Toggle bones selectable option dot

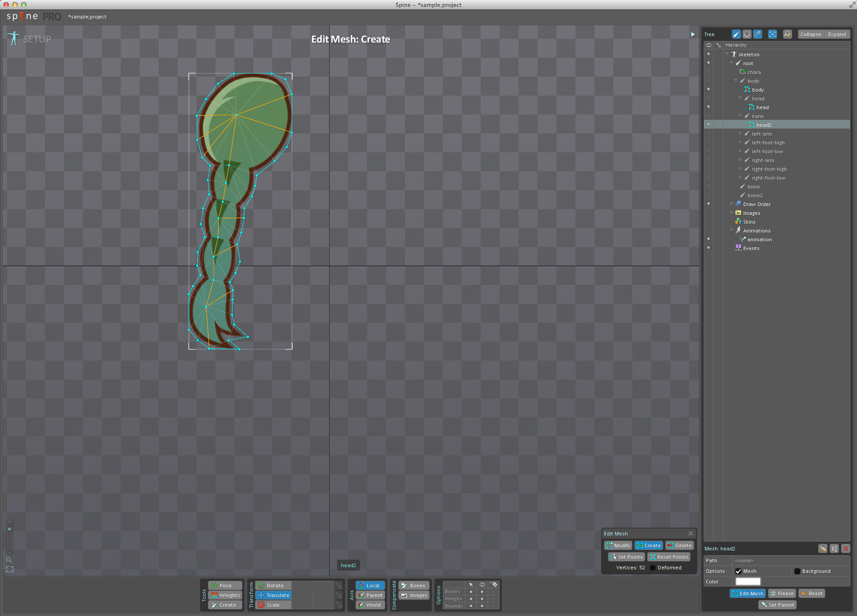pos(471,592)
